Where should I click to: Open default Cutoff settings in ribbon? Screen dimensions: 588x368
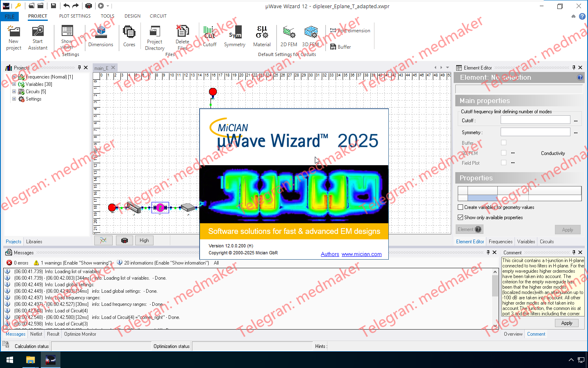click(x=209, y=36)
